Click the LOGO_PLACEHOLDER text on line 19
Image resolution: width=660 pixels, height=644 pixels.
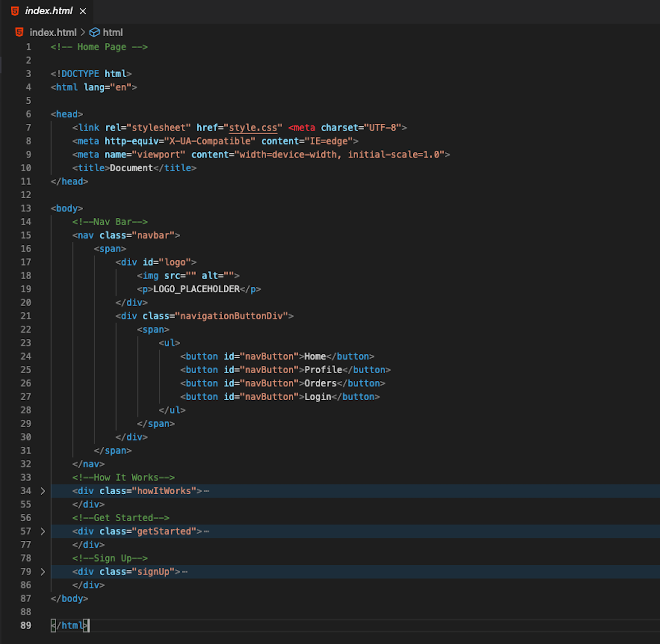(x=196, y=289)
